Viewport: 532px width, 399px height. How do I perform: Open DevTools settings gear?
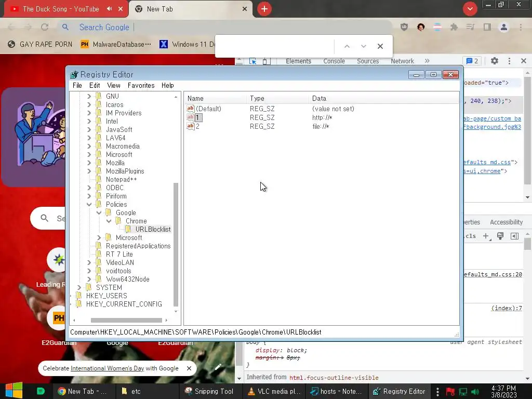(495, 61)
